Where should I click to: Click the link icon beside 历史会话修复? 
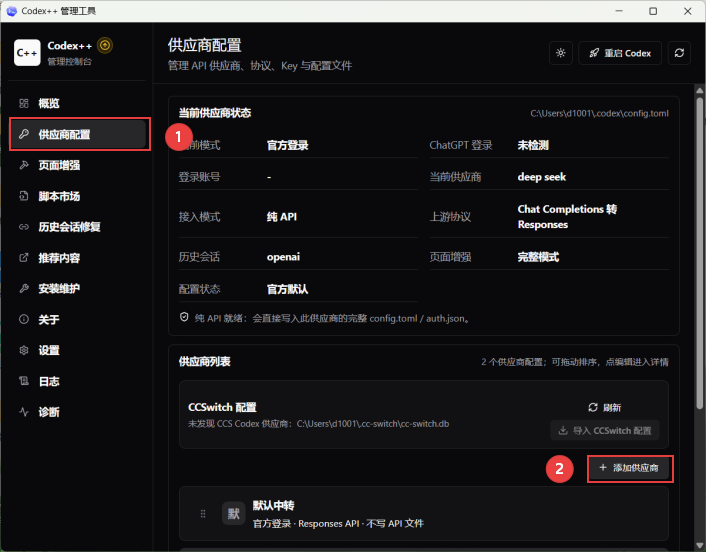point(24,227)
